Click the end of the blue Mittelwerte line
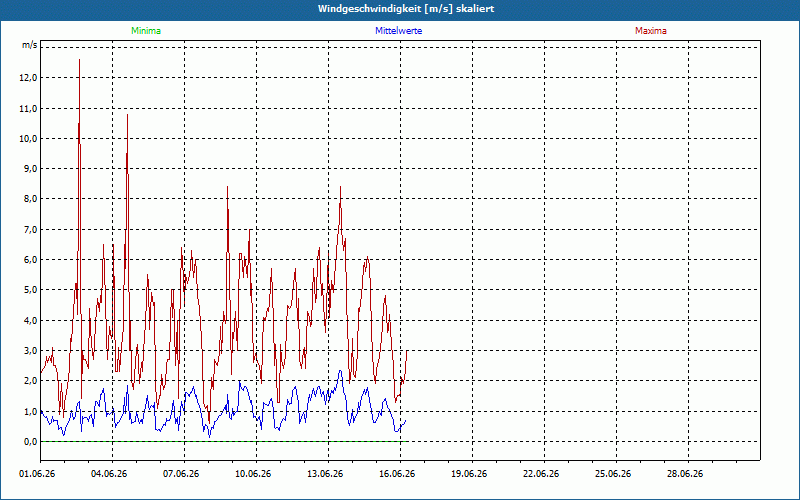 [406, 420]
